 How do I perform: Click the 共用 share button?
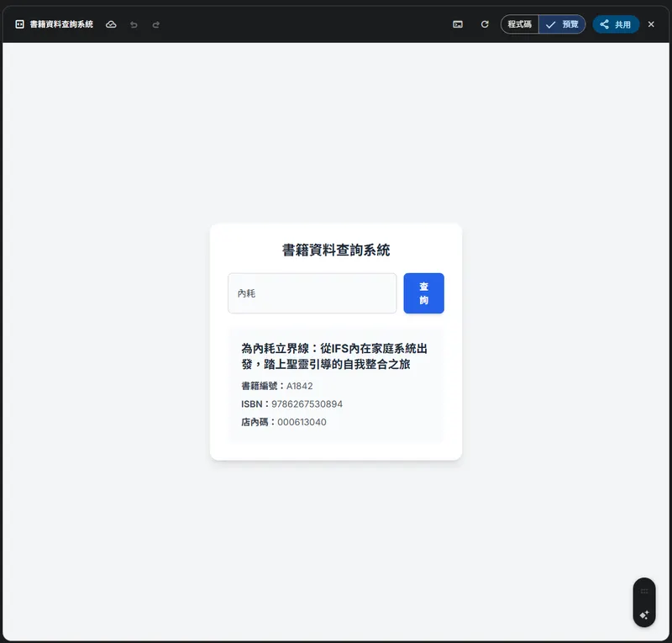[616, 24]
